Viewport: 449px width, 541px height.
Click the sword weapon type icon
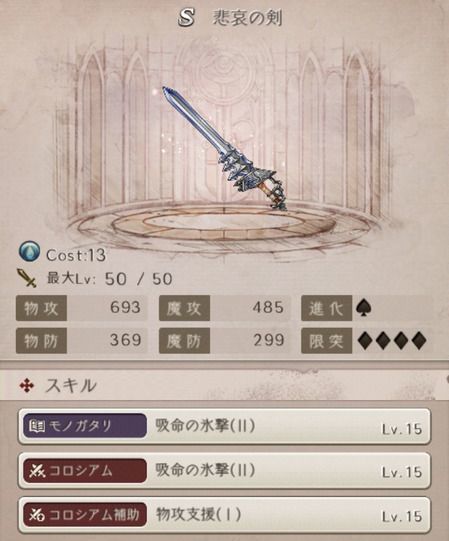coord(27,278)
